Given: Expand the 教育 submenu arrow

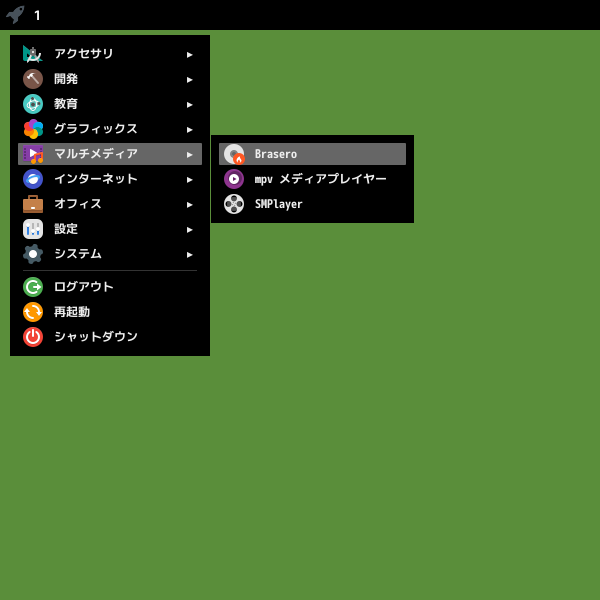Looking at the screenshot, I should [189, 104].
